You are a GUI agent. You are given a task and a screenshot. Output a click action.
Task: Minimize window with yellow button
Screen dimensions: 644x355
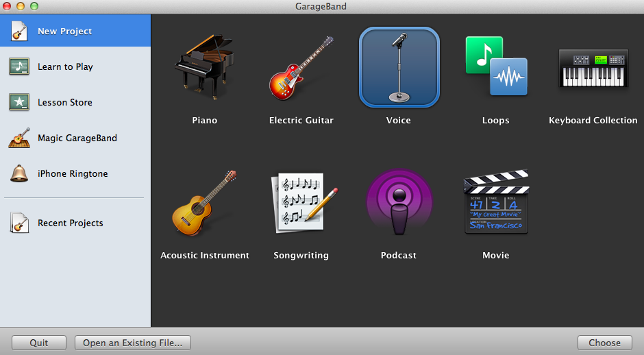coord(21,6)
